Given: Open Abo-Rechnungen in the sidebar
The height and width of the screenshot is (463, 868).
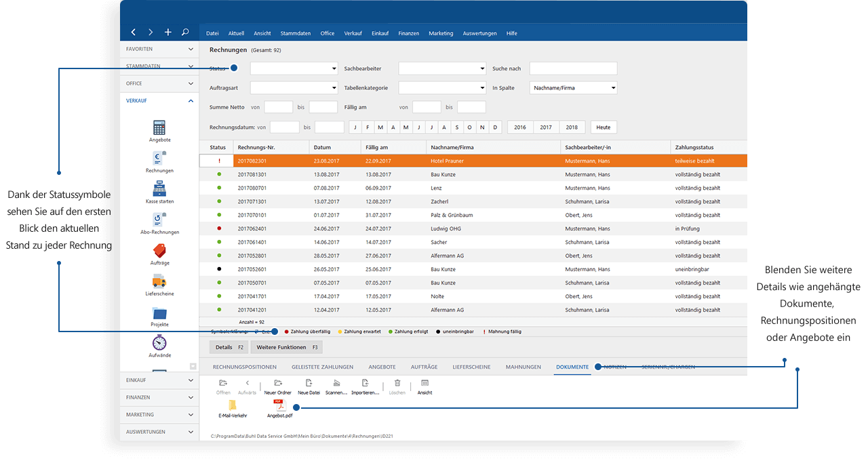Looking at the screenshot, I should tap(159, 224).
